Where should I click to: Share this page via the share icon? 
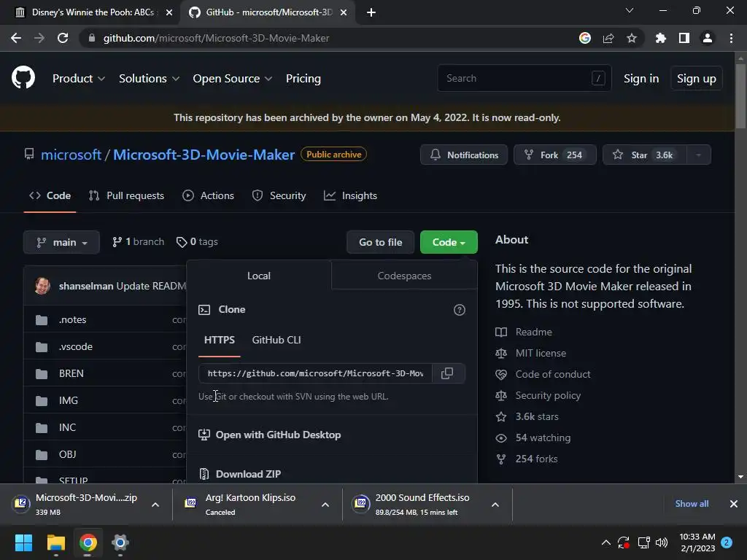pyautogui.click(x=608, y=38)
